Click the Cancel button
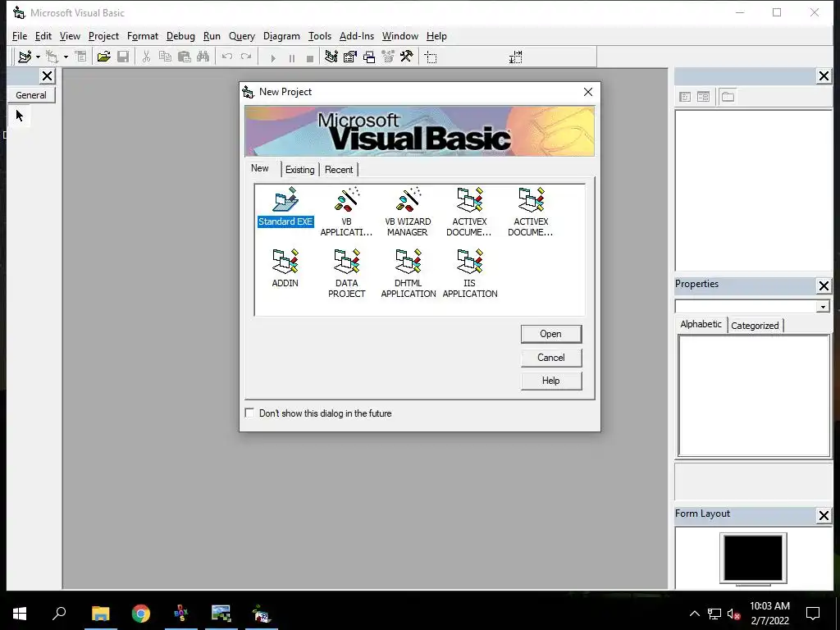Screen dimensions: 840x630 point(550,358)
